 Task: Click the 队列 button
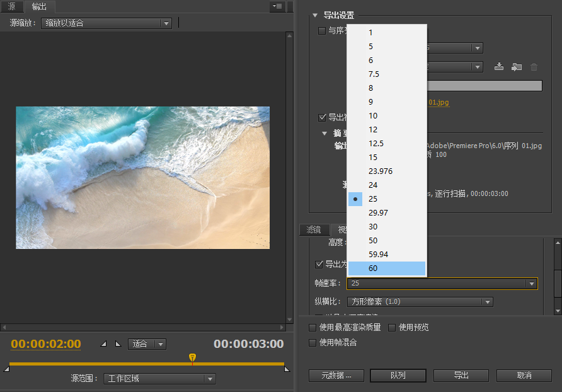[x=398, y=376]
